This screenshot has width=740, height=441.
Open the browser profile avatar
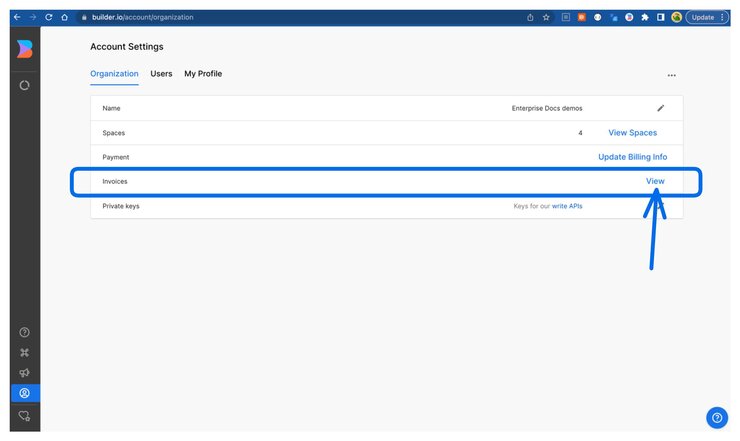coord(676,17)
